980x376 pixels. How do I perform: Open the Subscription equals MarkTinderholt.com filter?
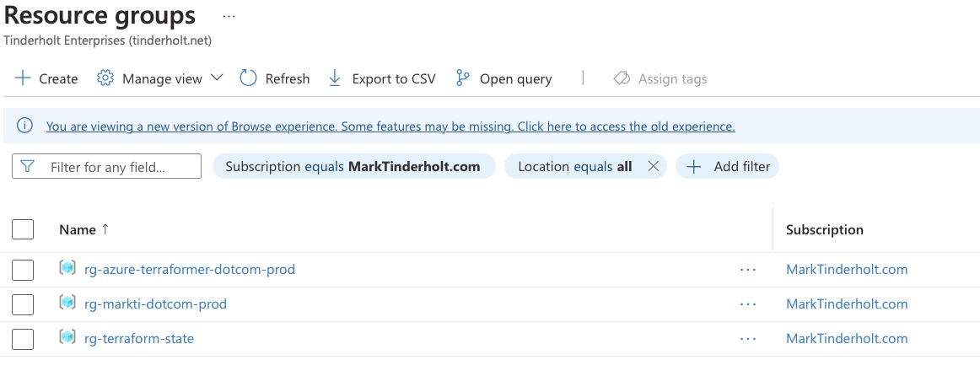(x=353, y=167)
